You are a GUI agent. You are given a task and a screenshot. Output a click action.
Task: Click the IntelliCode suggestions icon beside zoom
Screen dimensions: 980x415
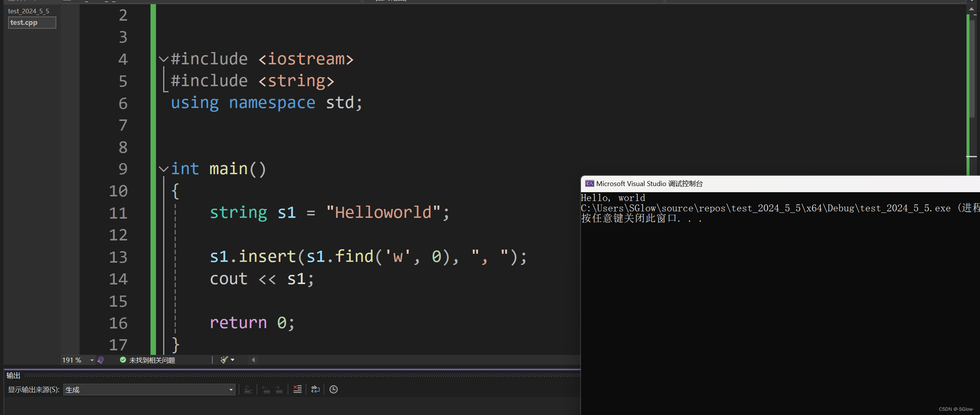point(101,360)
